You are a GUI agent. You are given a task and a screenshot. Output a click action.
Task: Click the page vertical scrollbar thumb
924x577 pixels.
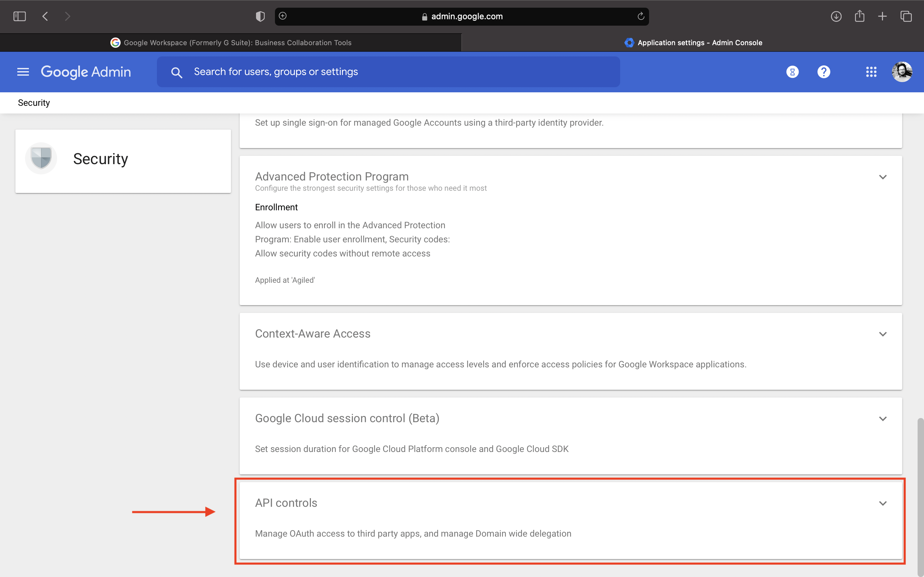pos(920,496)
